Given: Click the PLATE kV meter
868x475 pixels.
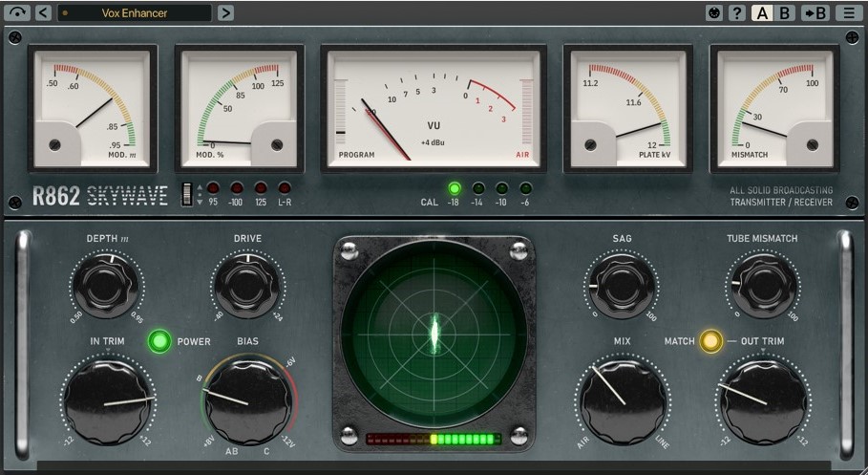Looking at the screenshot, I should (x=627, y=109).
